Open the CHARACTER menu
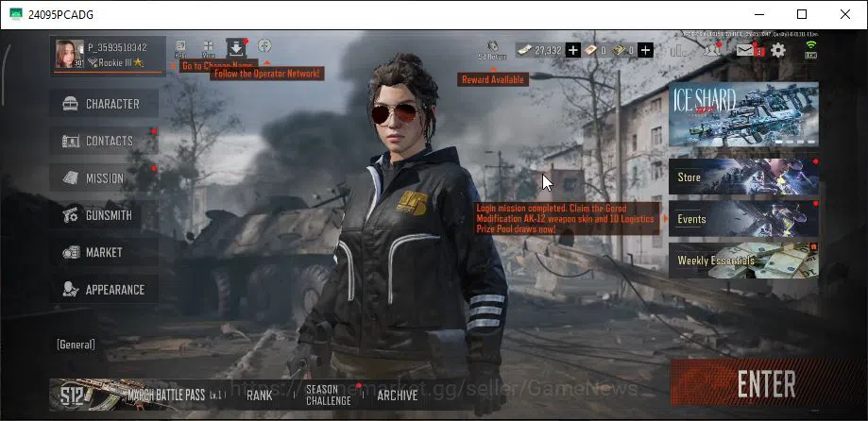Image resolution: width=868 pixels, height=421 pixels. (104, 104)
